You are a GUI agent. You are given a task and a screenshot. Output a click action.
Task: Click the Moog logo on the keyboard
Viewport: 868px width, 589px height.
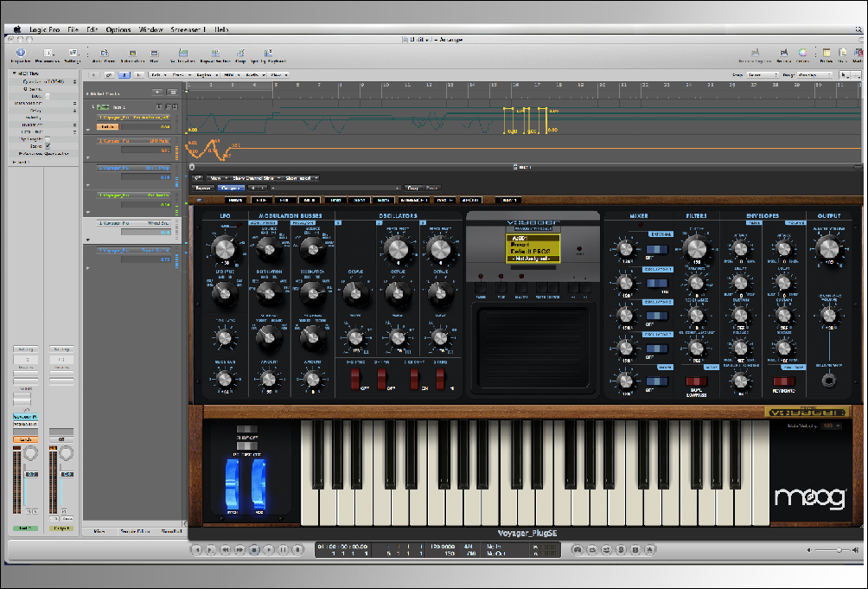(812, 497)
